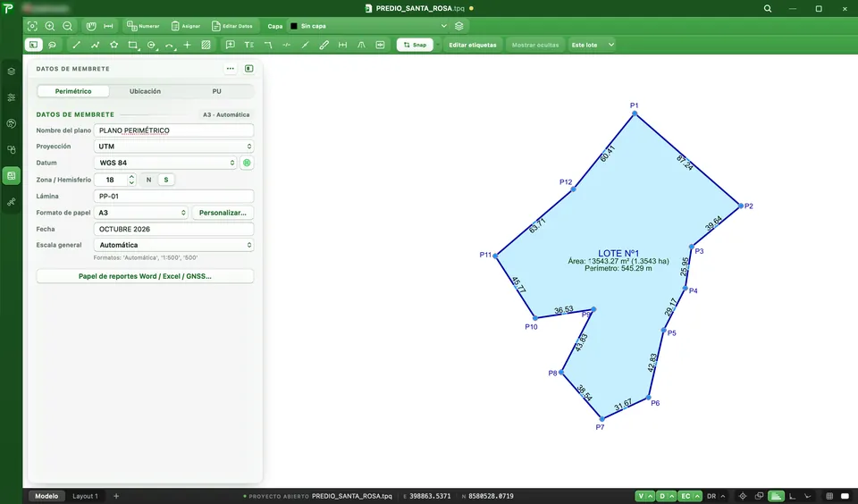858x504 pixels.
Task: Select the lasso selection tool
Action: tap(53, 45)
